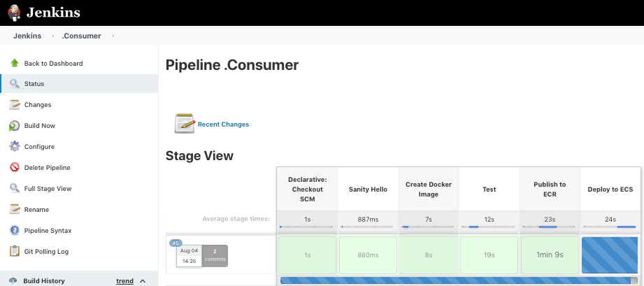Click the Jenkins header title text
This screenshot has width=644, height=286.
tap(53, 13)
